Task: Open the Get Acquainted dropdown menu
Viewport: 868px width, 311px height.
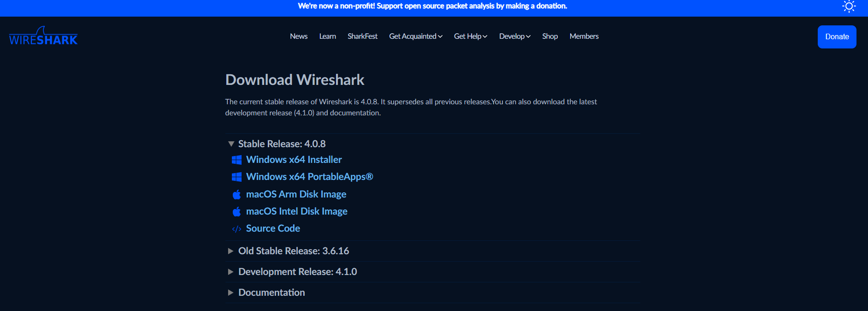Action: [415, 36]
